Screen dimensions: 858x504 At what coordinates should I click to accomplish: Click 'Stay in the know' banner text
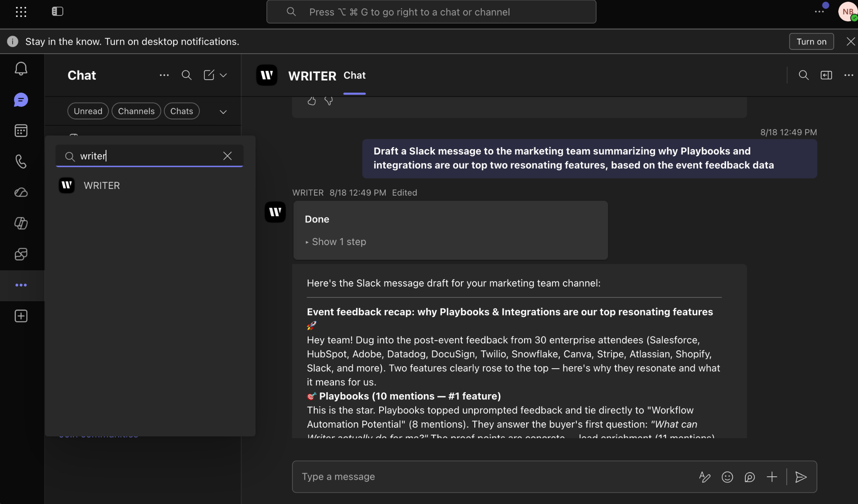pyautogui.click(x=132, y=41)
